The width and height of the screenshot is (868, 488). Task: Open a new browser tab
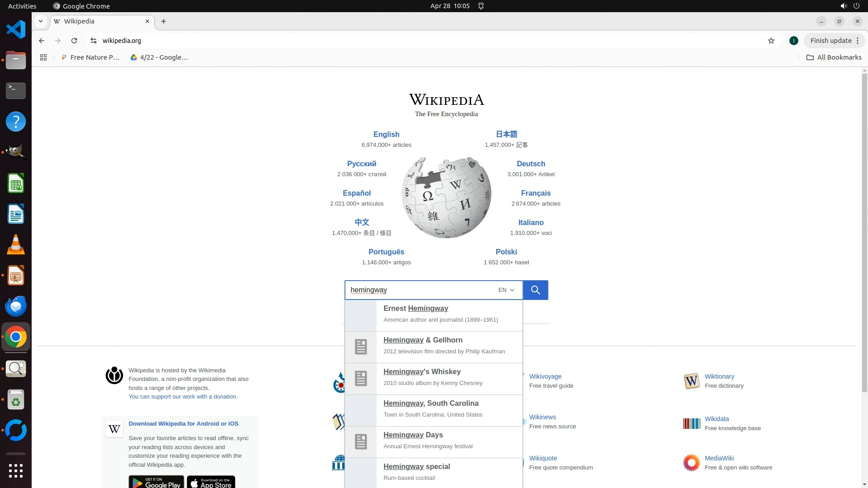click(164, 21)
